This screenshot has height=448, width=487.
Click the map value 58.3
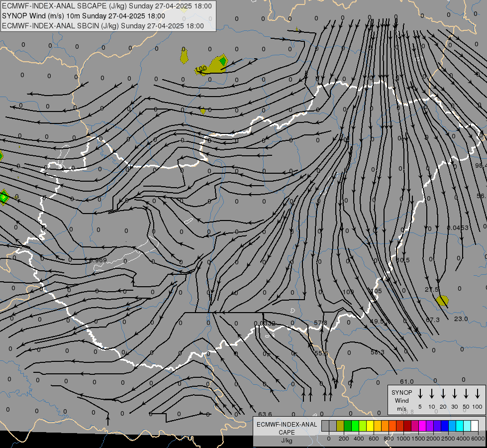pyautogui.click(x=378, y=352)
